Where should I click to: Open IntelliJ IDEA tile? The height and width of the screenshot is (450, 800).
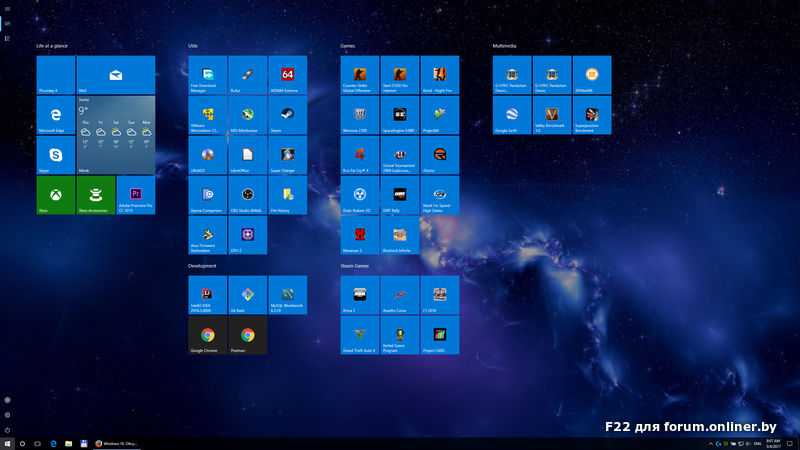tap(207, 295)
